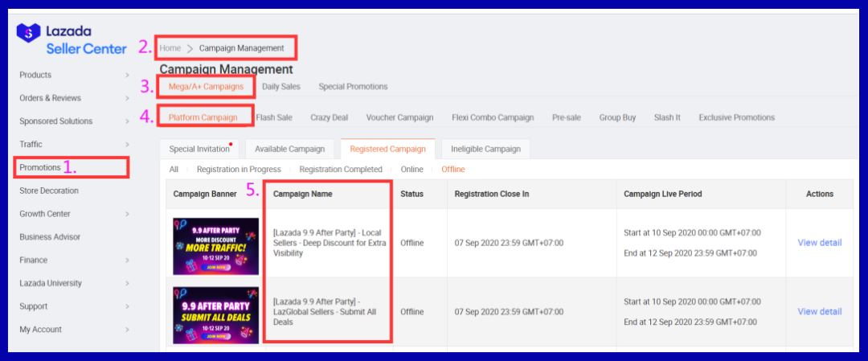The width and height of the screenshot is (868, 361).
Task: Switch to Special Invitation tab
Action: click(x=199, y=149)
